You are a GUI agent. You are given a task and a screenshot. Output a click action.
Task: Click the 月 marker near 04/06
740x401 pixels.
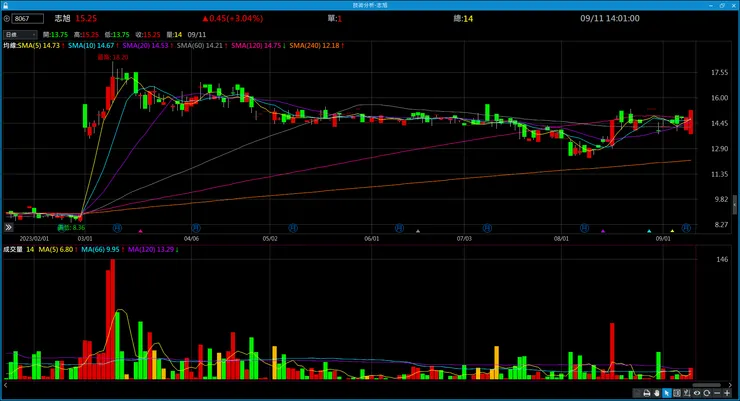pos(195,228)
